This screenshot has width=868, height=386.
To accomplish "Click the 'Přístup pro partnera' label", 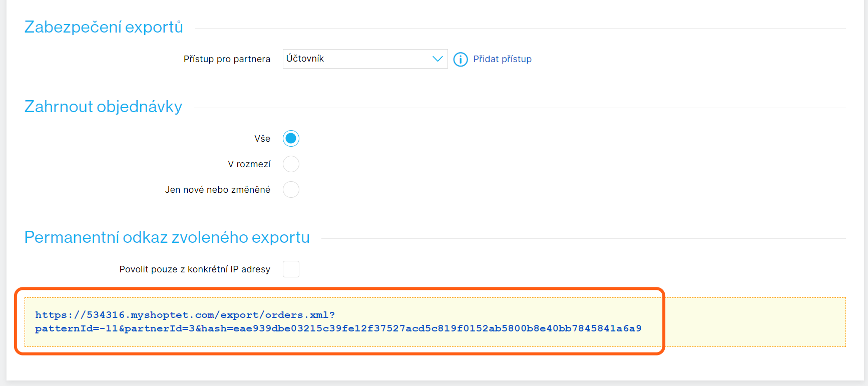I will [227, 59].
